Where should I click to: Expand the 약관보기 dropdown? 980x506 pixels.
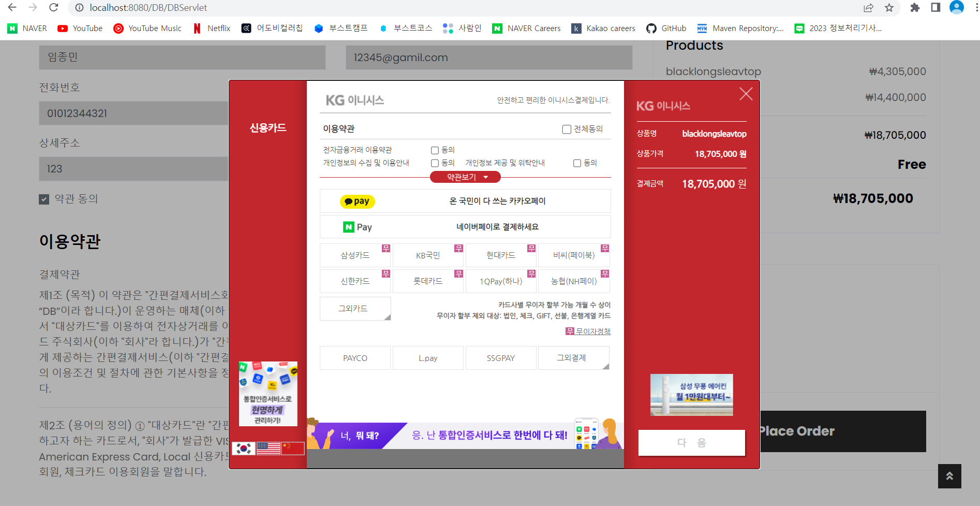[x=465, y=177]
